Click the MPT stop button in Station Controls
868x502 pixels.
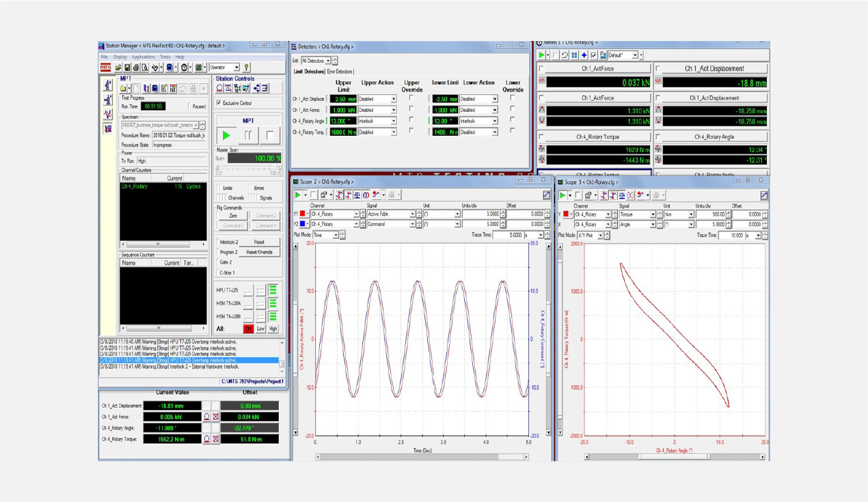point(270,135)
